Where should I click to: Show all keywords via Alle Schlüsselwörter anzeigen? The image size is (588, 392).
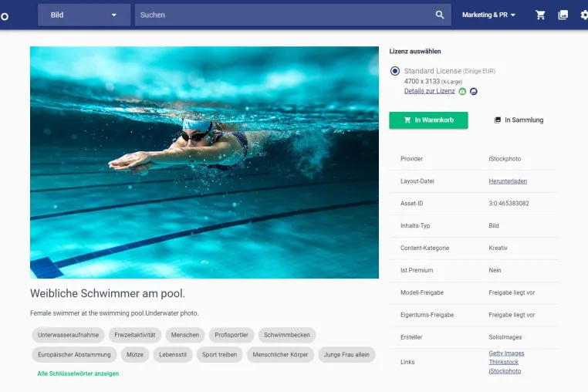coord(78,373)
